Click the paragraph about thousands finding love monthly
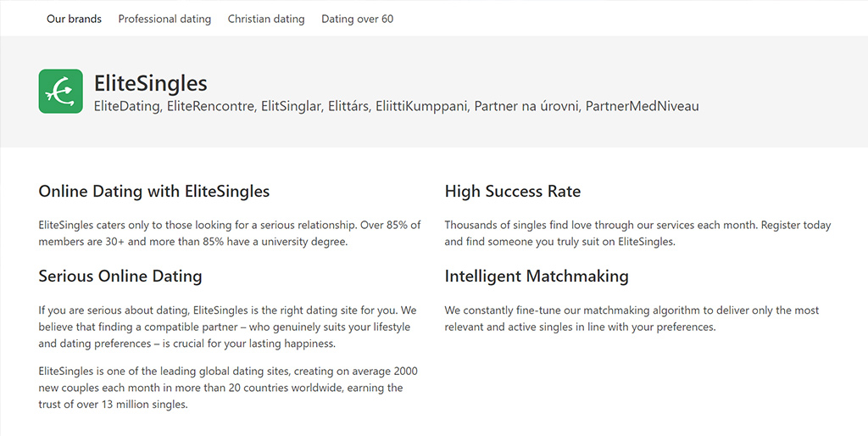This screenshot has width=868, height=436. pos(637,233)
